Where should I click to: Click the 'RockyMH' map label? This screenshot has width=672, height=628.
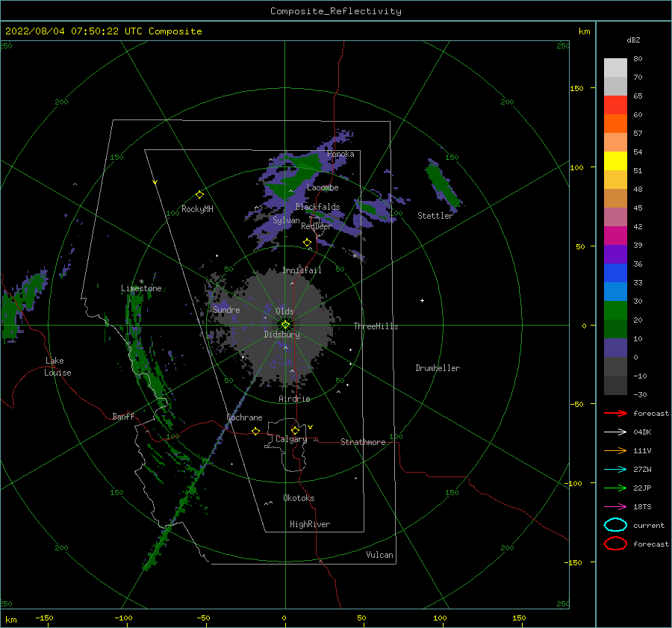click(x=197, y=209)
